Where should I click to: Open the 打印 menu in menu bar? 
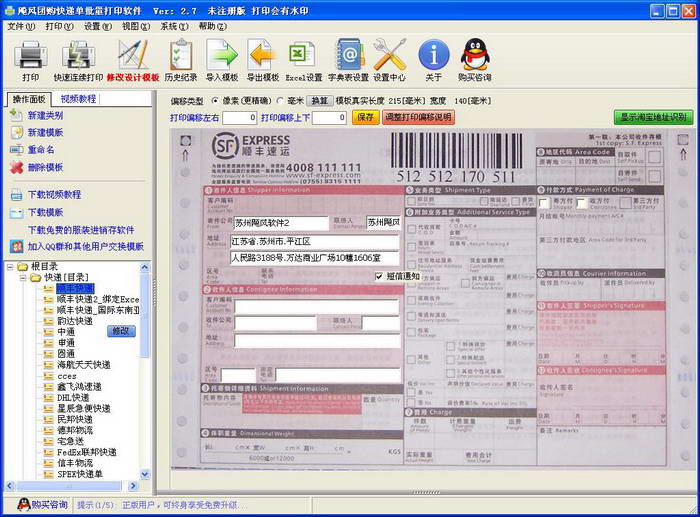(59, 26)
